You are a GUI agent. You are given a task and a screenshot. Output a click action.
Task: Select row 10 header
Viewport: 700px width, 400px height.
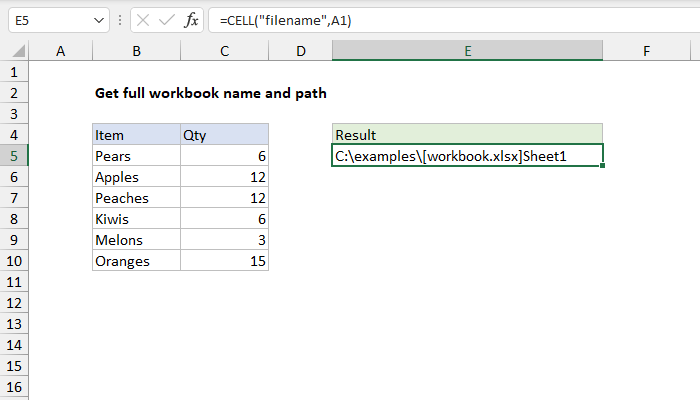[14, 261]
